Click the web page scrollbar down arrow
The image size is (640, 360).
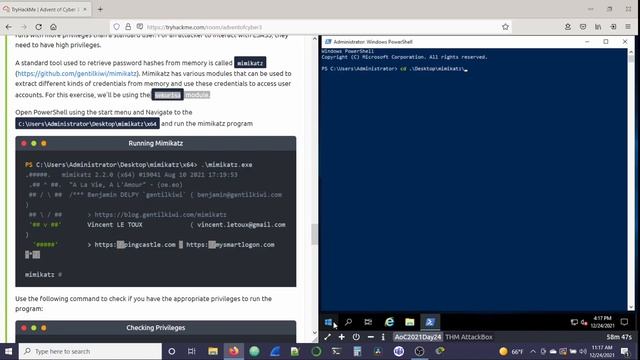point(315,332)
